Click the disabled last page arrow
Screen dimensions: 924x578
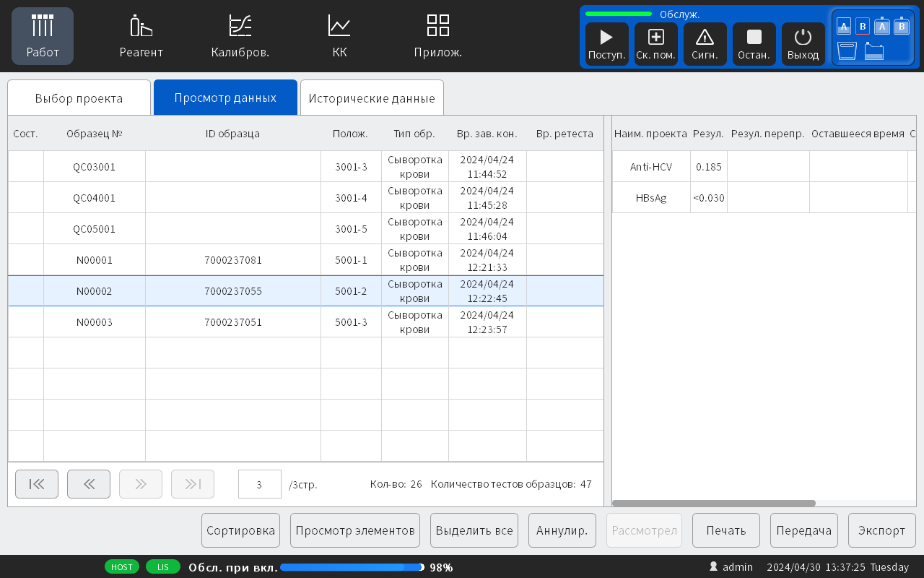(193, 484)
